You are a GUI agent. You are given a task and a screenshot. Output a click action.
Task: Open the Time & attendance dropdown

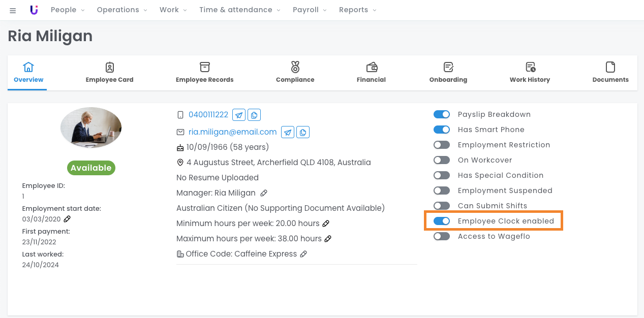239,10
